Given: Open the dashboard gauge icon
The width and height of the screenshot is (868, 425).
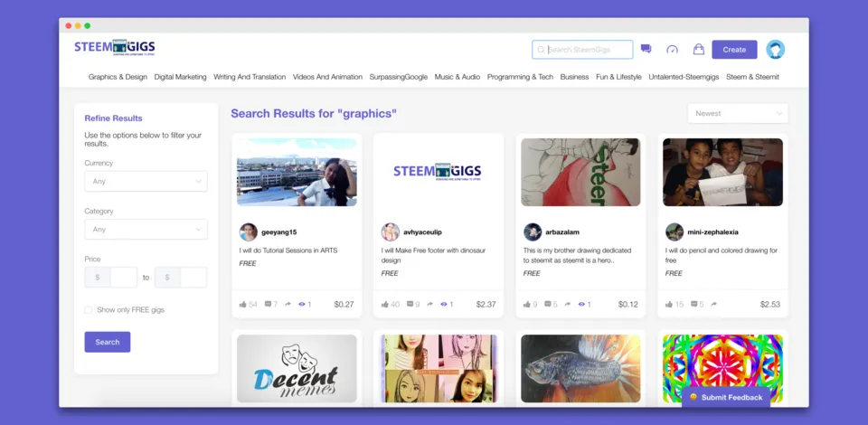Looking at the screenshot, I should [x=672, y=49].
